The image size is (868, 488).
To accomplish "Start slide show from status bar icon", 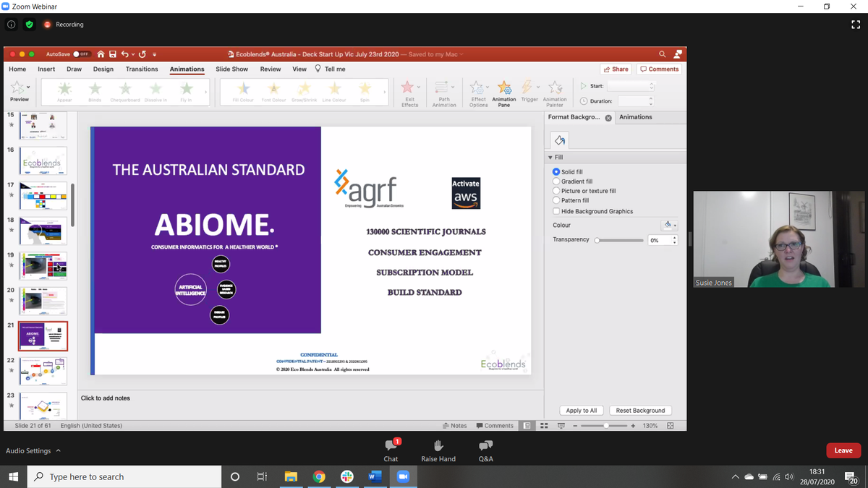I will point(561,426).
